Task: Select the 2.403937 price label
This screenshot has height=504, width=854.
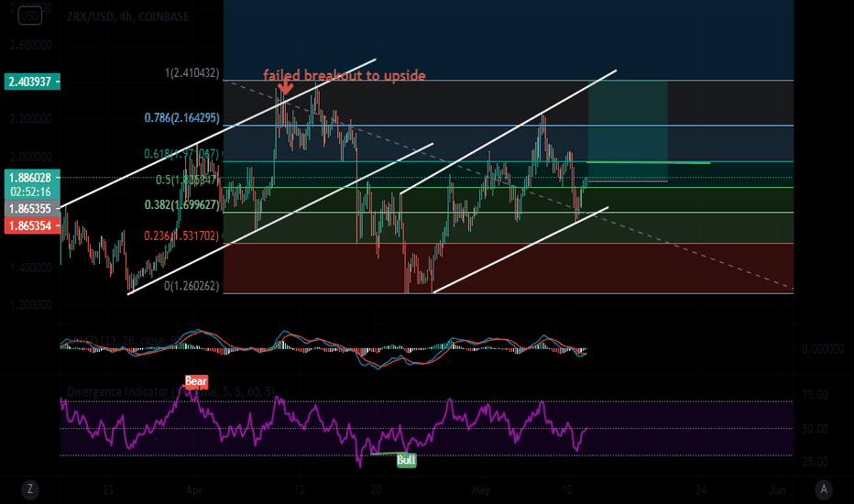Action: tap(32, 82)
